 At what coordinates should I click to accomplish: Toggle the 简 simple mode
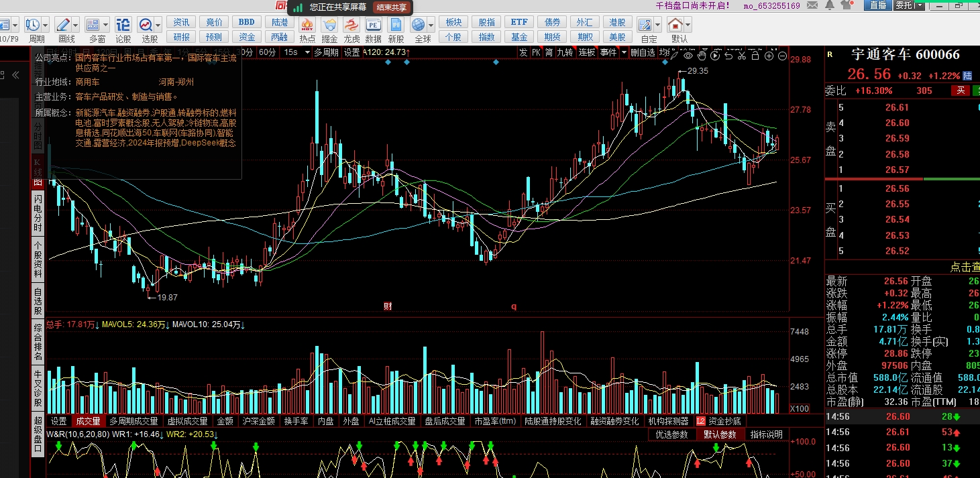click(549, 52)
